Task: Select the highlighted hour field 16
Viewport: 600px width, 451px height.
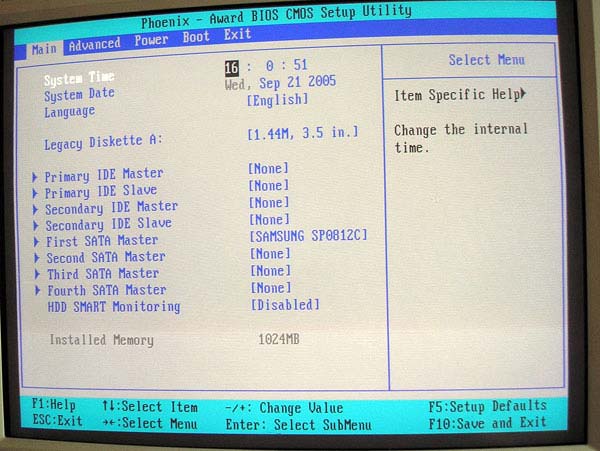Action: point(232,68)
